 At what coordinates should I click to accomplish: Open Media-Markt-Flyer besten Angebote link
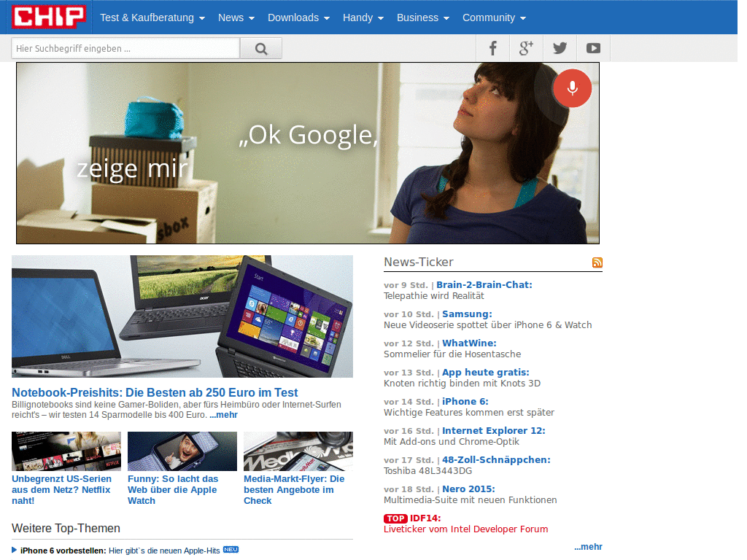click(294, 489)
